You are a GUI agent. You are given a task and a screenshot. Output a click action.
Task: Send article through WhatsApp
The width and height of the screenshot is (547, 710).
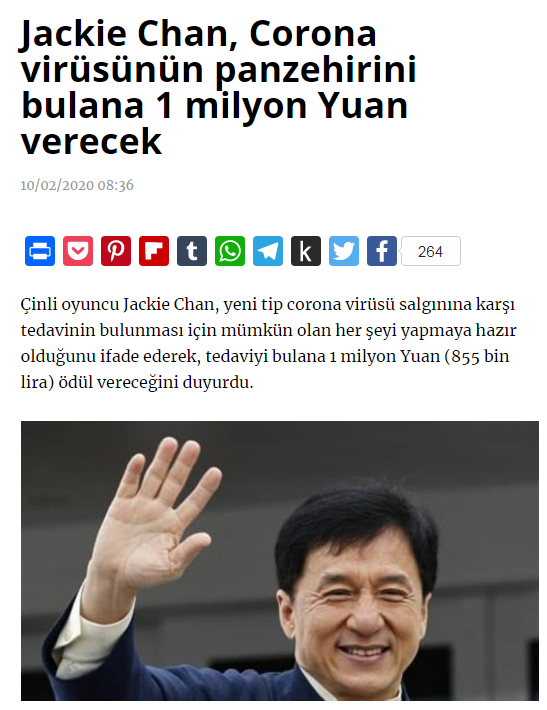pos(230,251)
